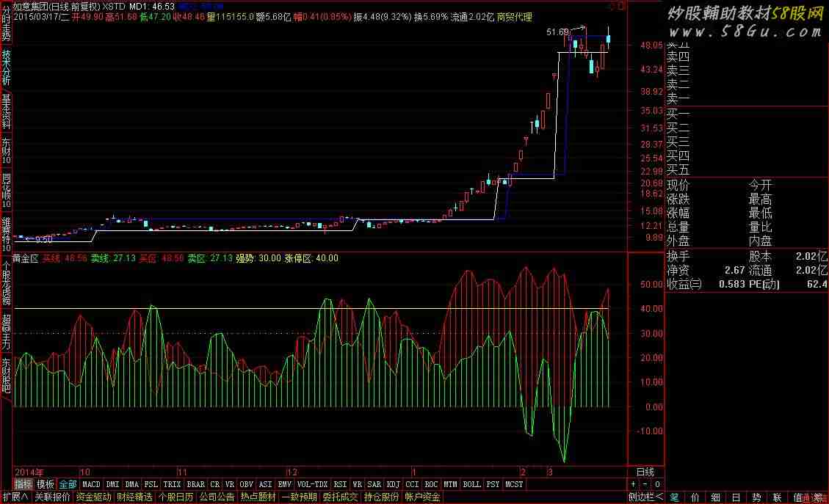Open the 热点题材 tab
Image resolution: width=829 pixels, height=504 pixels.
point(258,497)
